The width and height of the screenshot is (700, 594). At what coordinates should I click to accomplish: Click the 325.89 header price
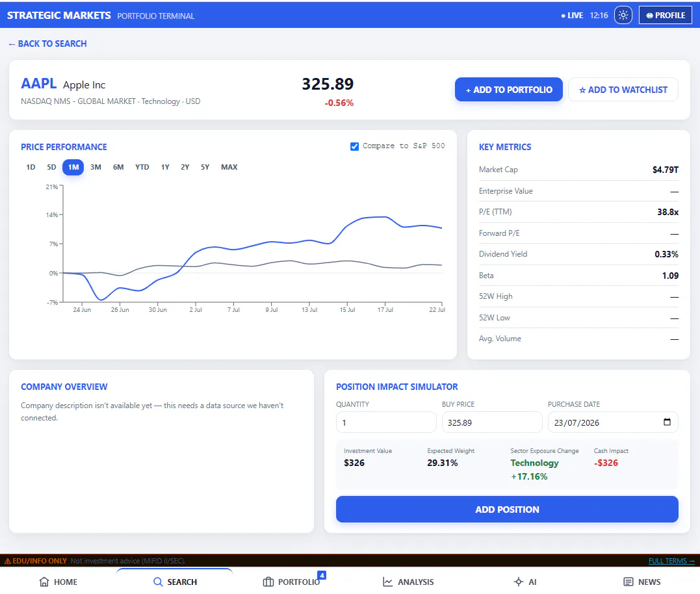[328, 84]
